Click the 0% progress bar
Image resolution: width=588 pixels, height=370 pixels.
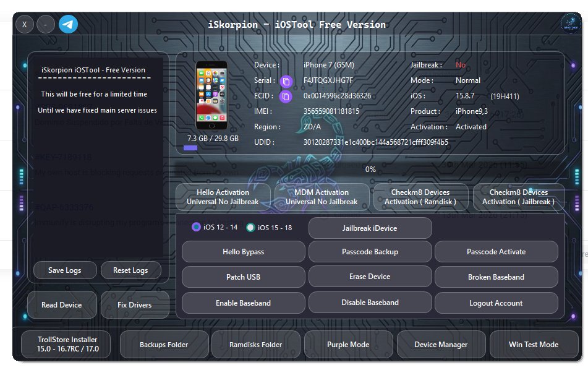click(370, 170)
